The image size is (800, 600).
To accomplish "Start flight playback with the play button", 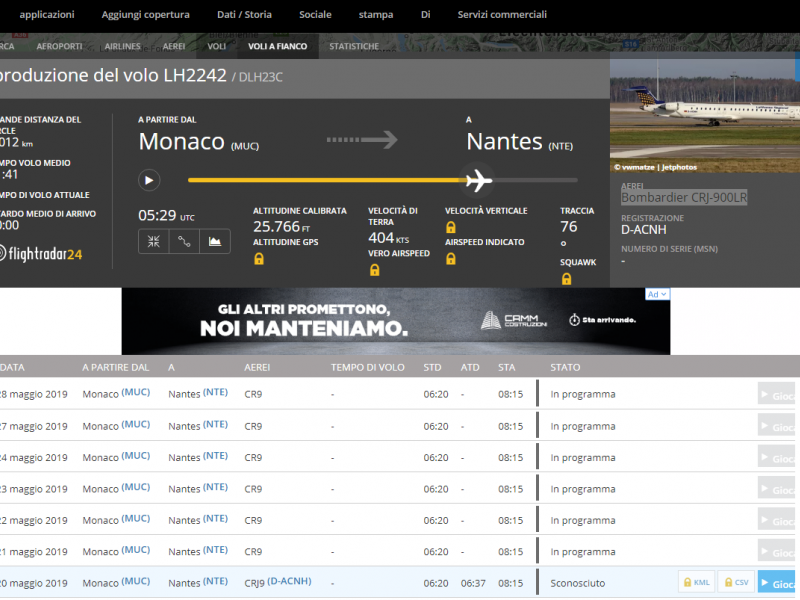I will [149, 180].
